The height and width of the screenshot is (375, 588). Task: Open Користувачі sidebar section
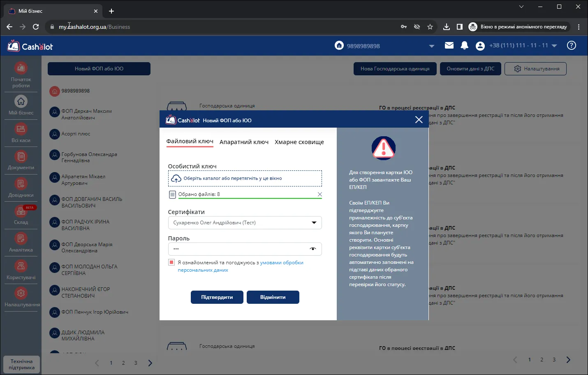tap(21, 270)
